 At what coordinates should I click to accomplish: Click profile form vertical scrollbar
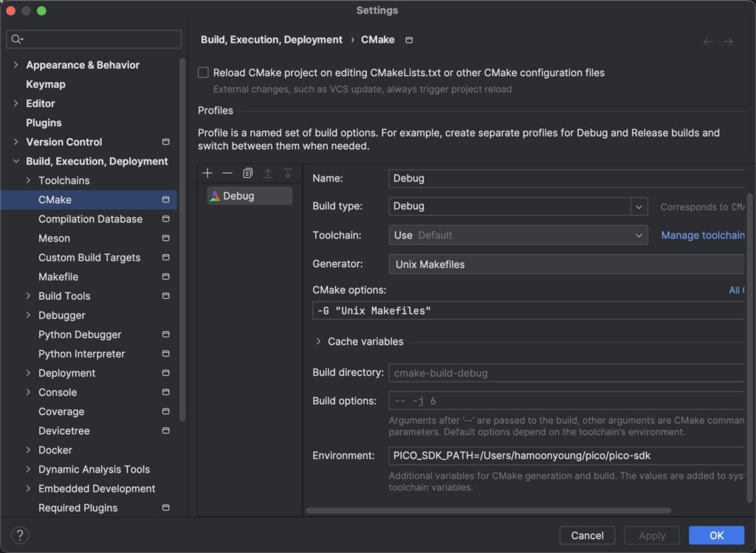click(749, 347)
